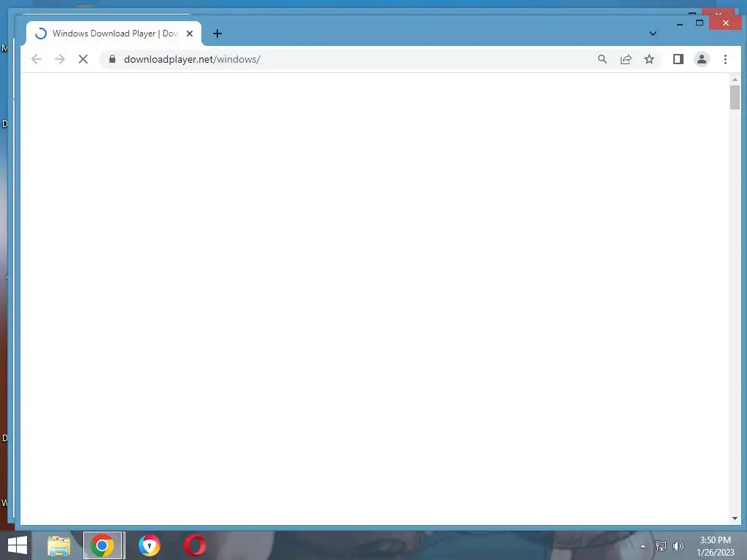This screenshot has height=560, width=747.
Task: Launch Avast Secure Browser from the taskbar
Action: [149, 545]
